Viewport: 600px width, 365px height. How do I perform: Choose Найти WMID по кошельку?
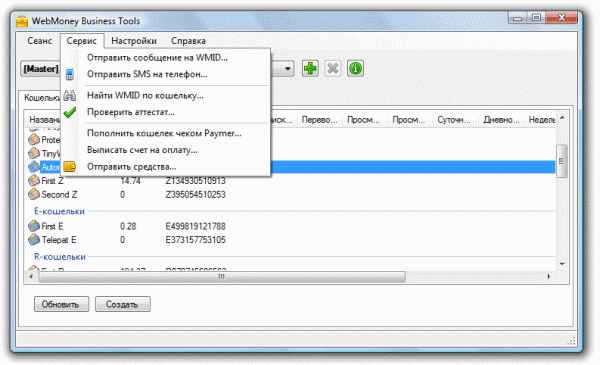click(145, 95)
